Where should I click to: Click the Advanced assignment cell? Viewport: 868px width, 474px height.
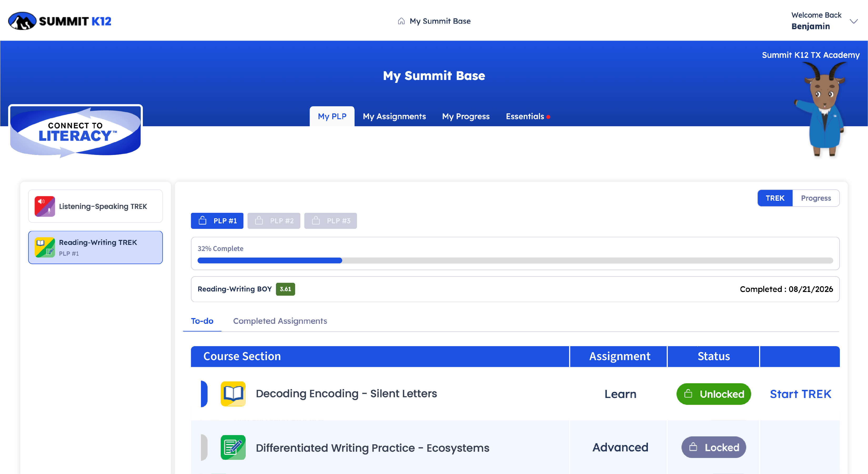point(620,447)
